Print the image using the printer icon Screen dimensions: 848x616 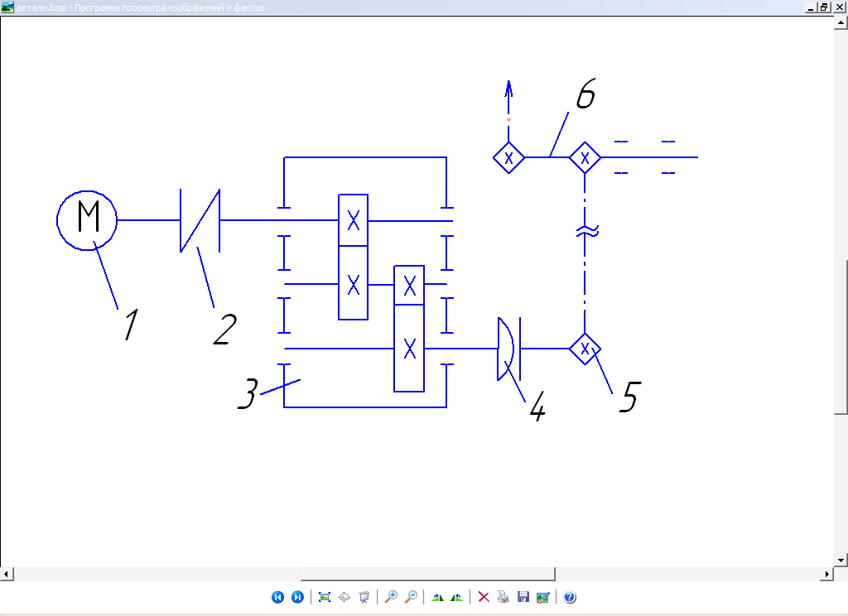point(503,597)
